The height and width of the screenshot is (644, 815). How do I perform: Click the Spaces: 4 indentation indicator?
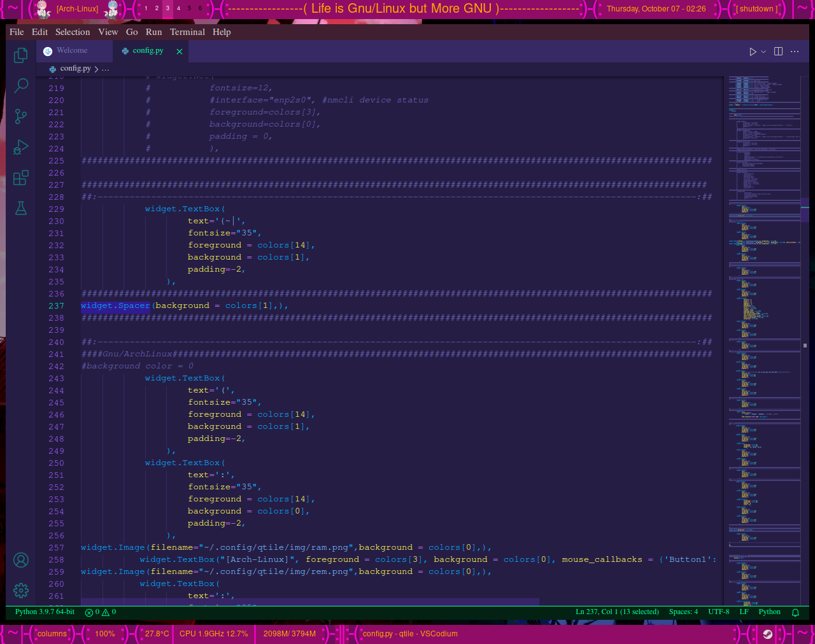click(x=683, y=612)
